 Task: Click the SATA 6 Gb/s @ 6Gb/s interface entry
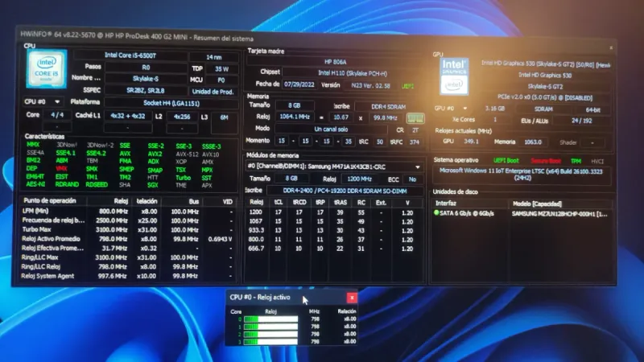[x=467, y=213]
